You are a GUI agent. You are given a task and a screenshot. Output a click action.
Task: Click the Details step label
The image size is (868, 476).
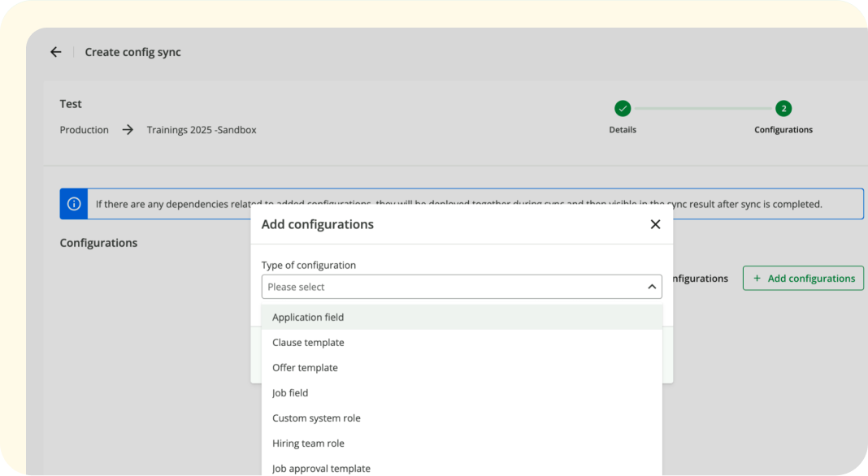pos(623,130)
